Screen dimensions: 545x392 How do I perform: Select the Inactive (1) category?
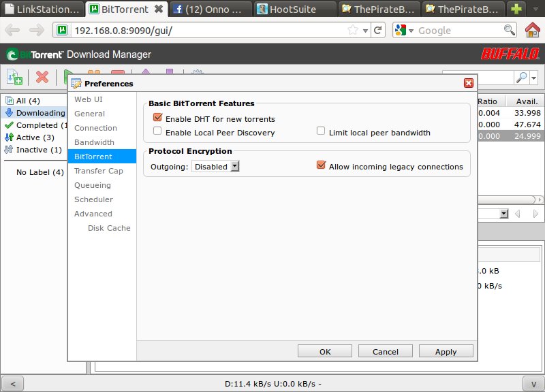click(33, 150)
